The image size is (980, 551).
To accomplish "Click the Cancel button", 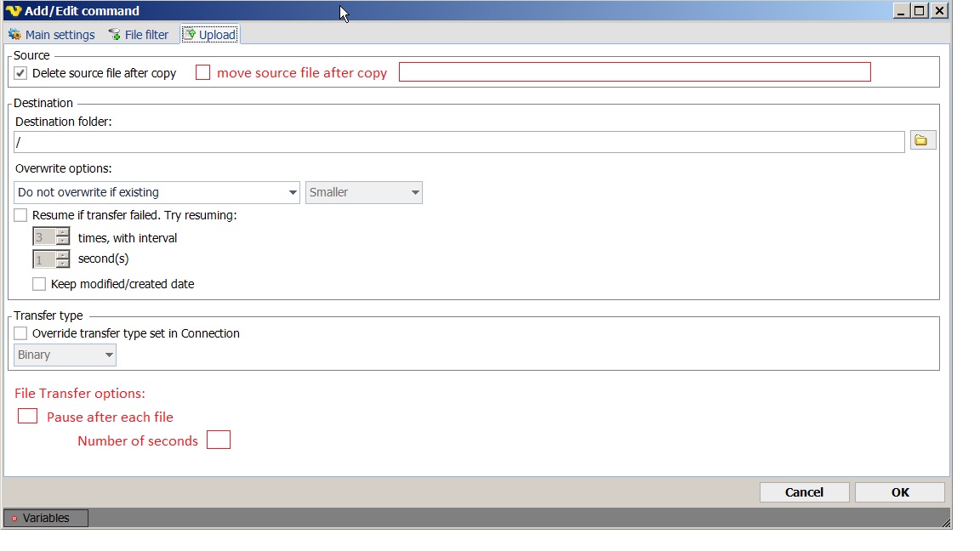I will [x=804, y=492].
